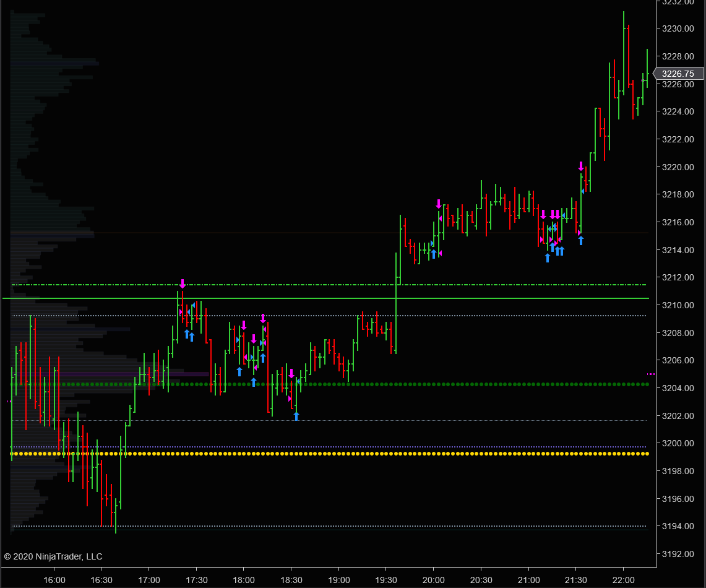Click the 3216.00 price axis label

coord(678,222)
